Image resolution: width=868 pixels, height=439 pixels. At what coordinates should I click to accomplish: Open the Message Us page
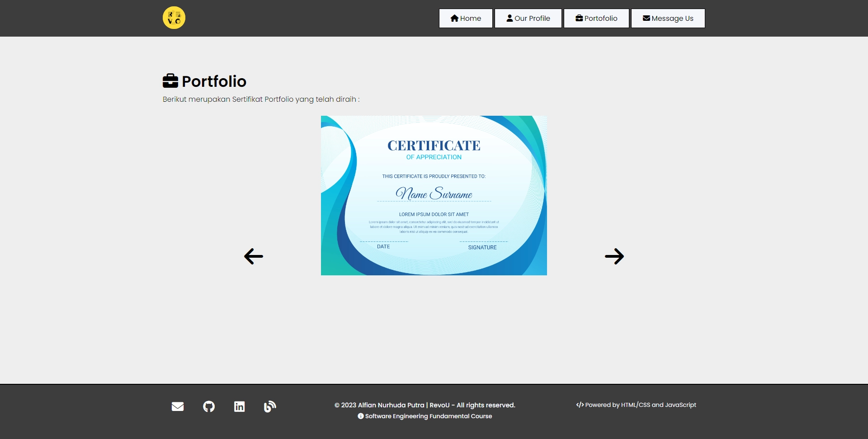(x=668, y=18)
